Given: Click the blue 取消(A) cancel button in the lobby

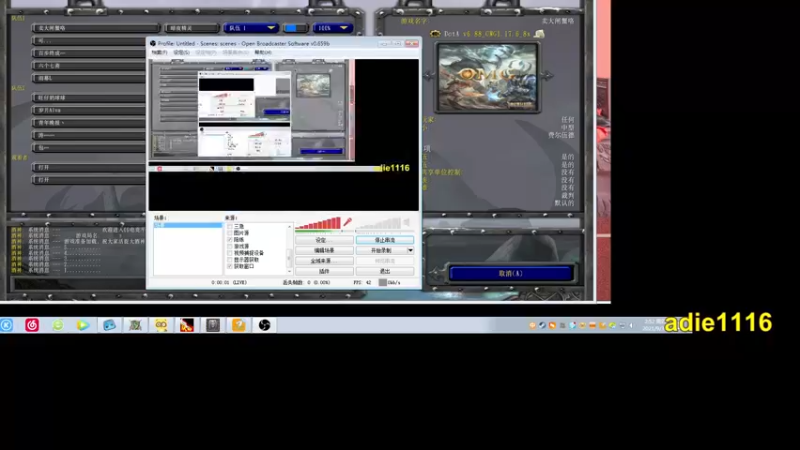Looking at the screenshot, I should 511,273.
